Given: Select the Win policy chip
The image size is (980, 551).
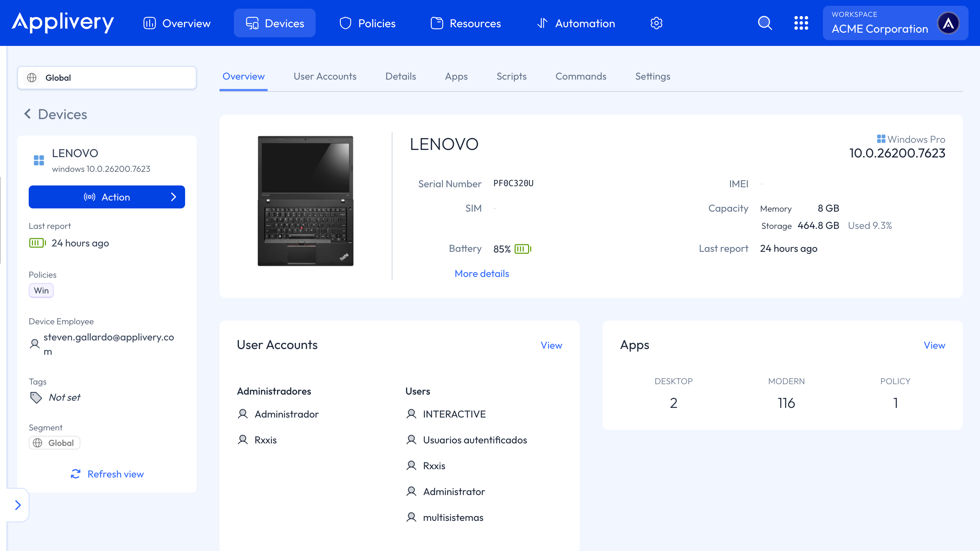Looking at the screenshot, I should pyautogui.click(x=41, y=290).
